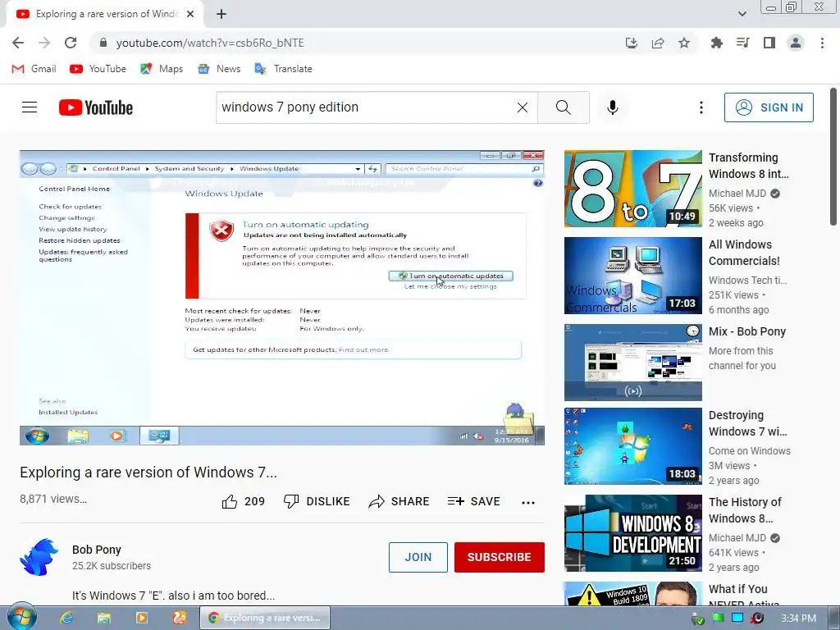Viewport: 840px width, 630px height.
Task: Open Bob Pony channel name link
Action: pos(97,550)
